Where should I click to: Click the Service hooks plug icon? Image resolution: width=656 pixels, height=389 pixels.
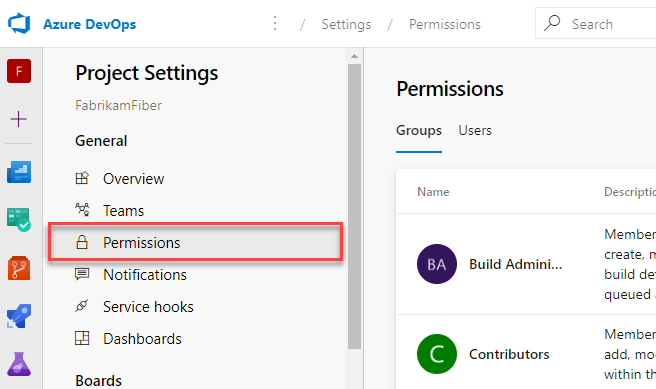coord(82,306)
